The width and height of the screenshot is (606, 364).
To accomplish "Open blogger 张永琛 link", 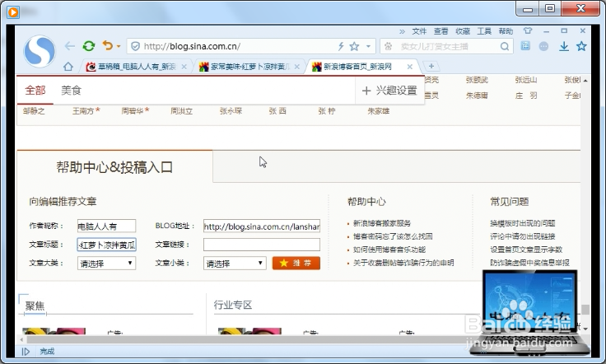I will click(231, 111).
